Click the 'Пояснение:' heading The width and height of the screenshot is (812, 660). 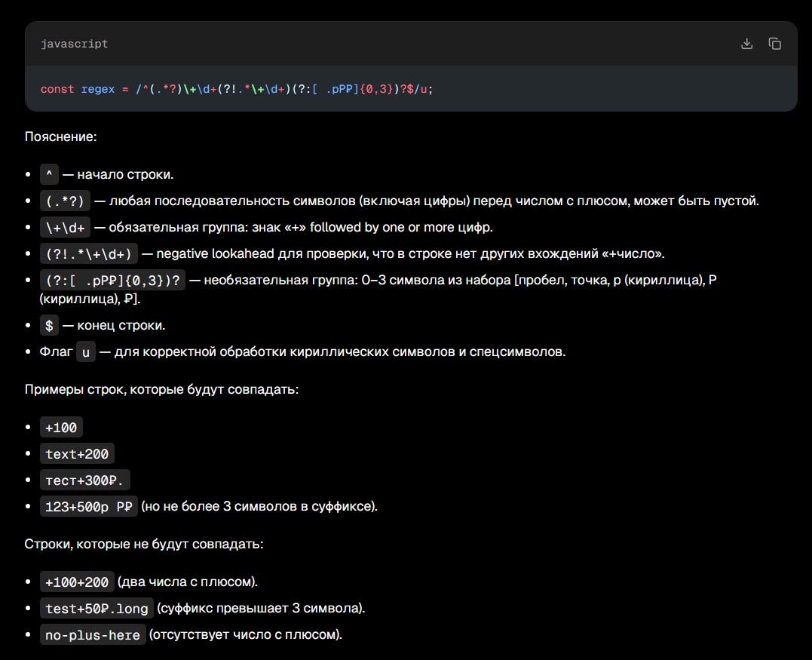[x=60, y=137]
